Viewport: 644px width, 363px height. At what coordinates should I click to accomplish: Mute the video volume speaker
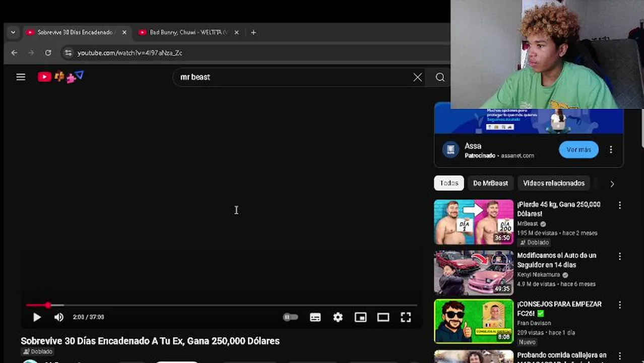59,317
